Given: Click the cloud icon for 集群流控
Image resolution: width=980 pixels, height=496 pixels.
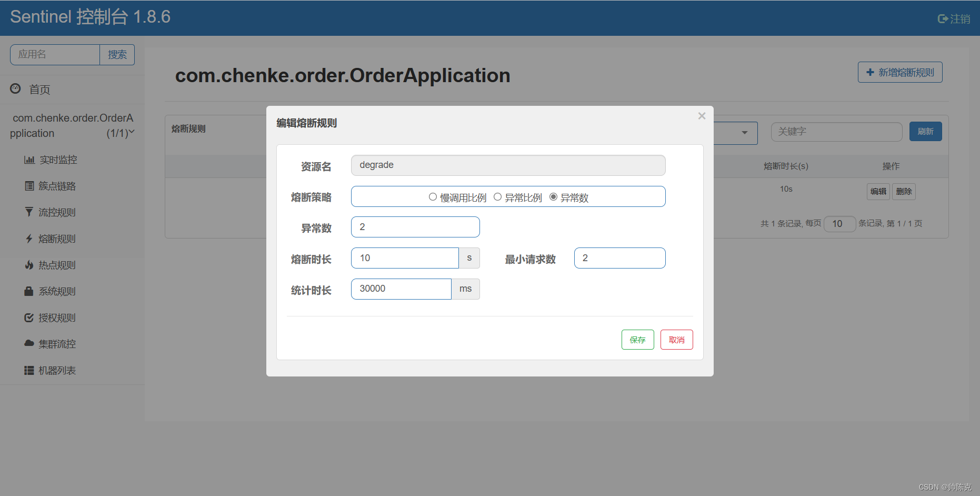Looking at the screenshot, I should (x=29, y=343).
